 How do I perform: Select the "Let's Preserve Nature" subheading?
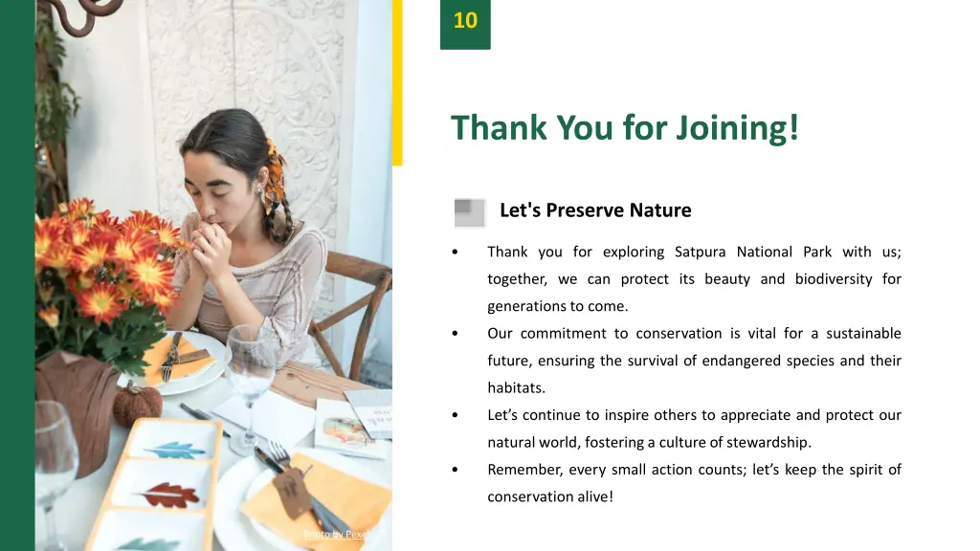pyautogui.click(x=595, y=210)
